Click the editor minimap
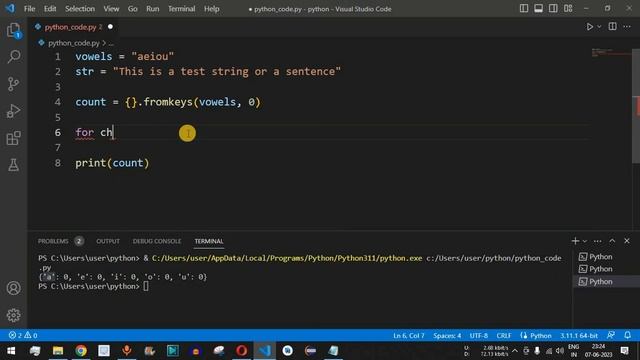Viewport: 640px width, 360px height. click(x=611, y=53)
